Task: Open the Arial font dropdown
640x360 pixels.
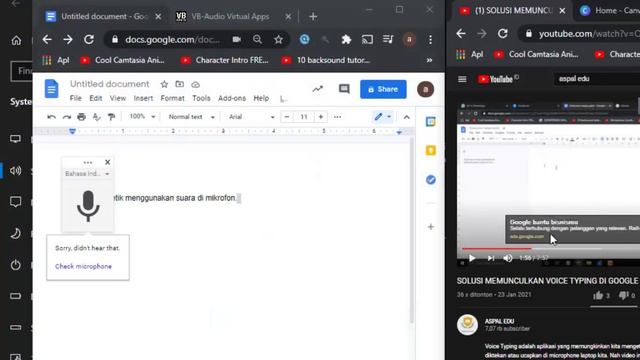Action: (x=251, y=117)
